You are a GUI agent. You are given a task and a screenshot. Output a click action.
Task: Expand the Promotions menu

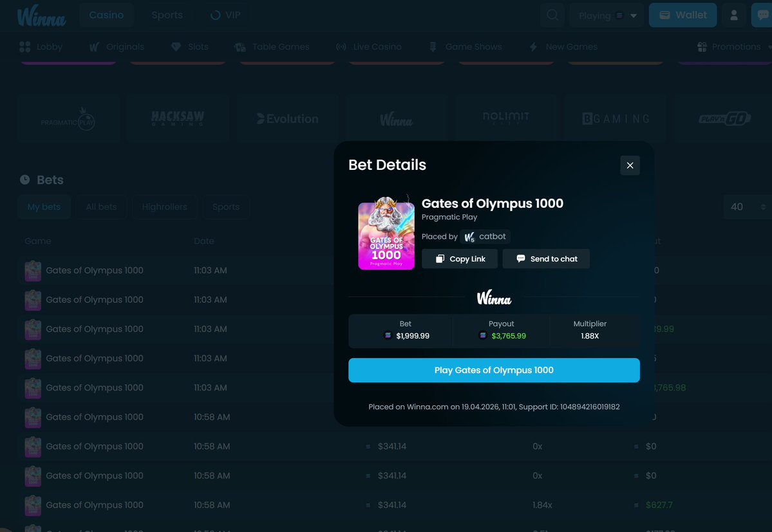click(x=734, y=47)
